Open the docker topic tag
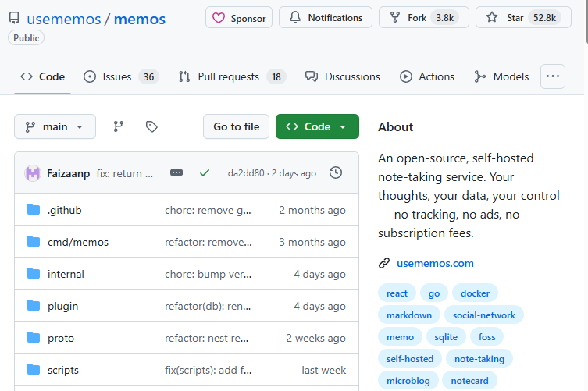 [475, 293]
